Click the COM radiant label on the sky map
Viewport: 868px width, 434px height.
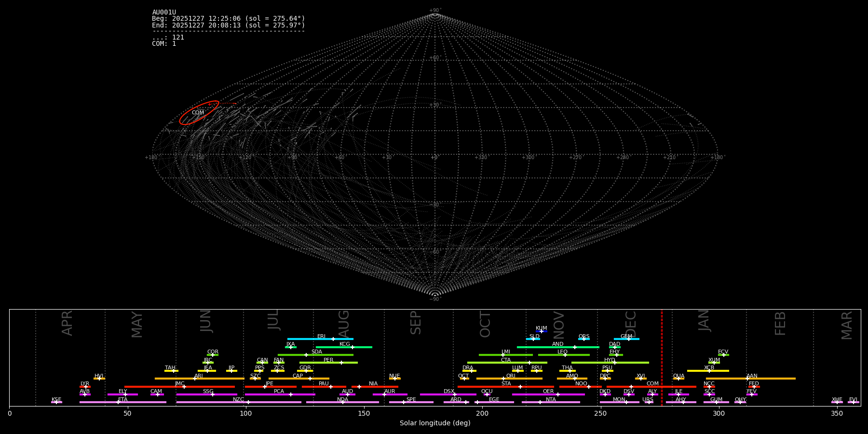198,113
